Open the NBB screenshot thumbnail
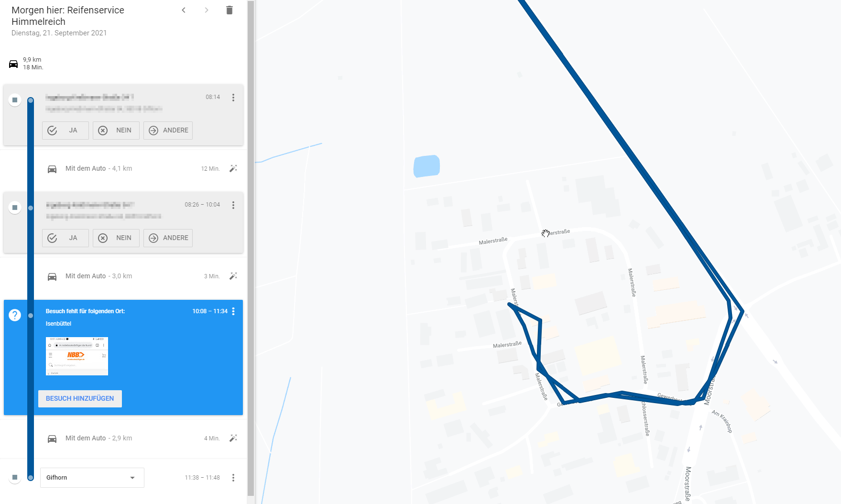841x504 pixels. point(77,356)
